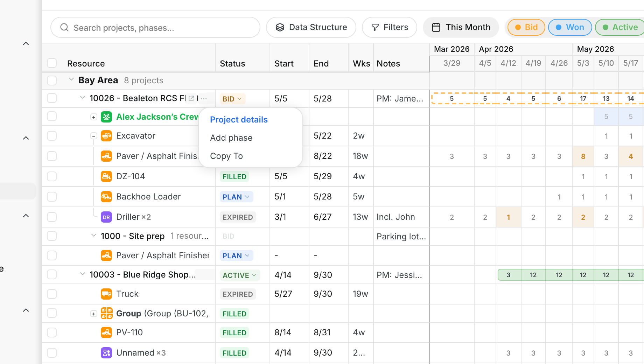Click the 'PM: Jessi...' note cell
644x364 pixels.
[x=399, y=275]
